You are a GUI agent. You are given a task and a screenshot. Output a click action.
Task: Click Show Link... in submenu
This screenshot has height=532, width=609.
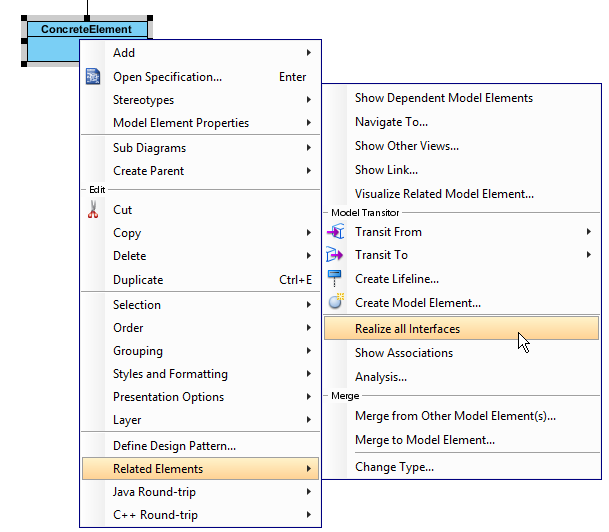[461, 170]
